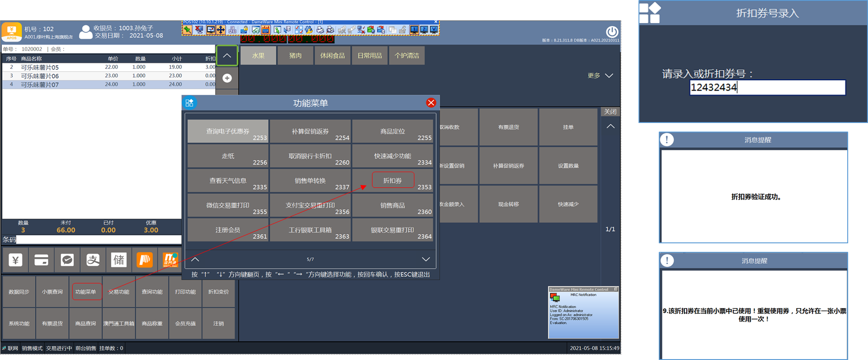Click the DameWare checkbox grid icon
Viewport: 868px width, 360px height.
click(299, 30)
